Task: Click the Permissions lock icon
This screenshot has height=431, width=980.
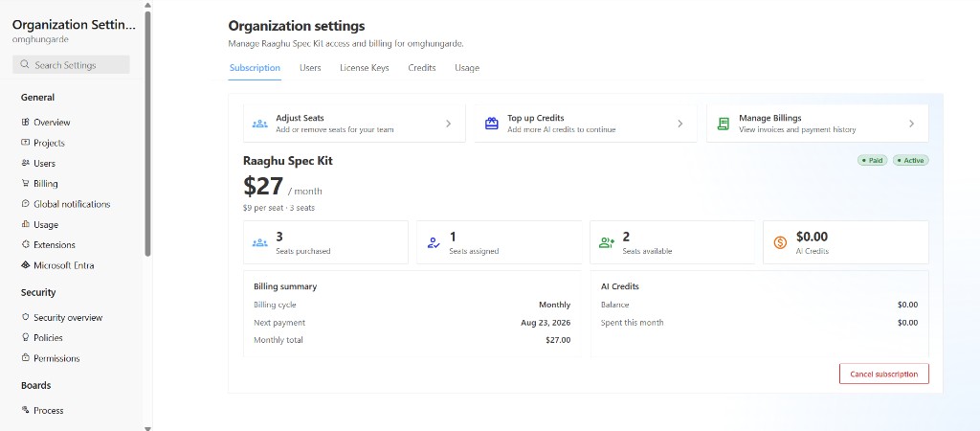Action: click(25, 358)
